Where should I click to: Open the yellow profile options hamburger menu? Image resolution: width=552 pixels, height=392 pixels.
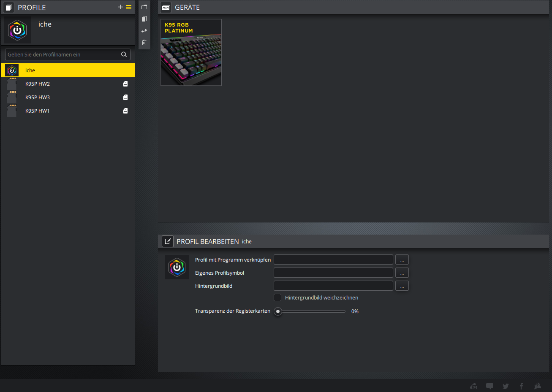coord(129,7)
